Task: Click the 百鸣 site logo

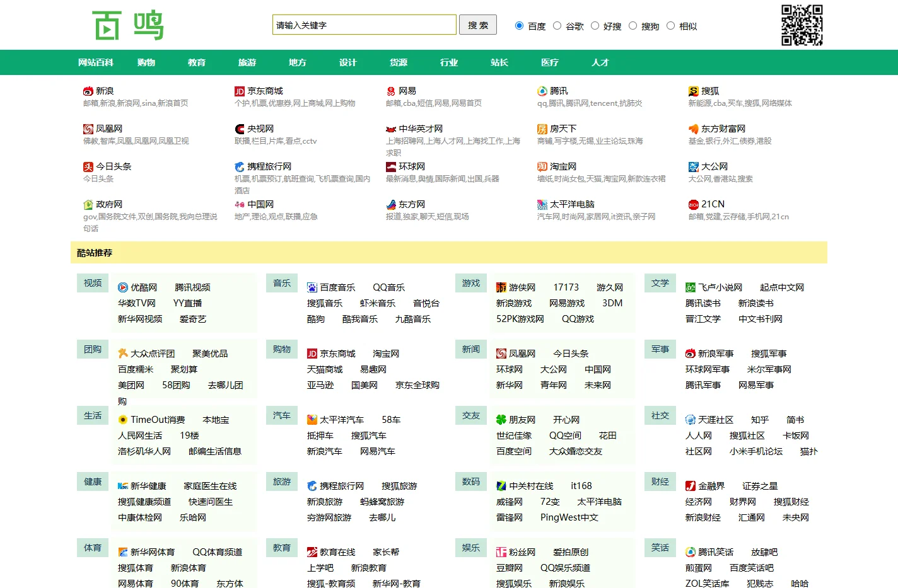Action: click(x=128, y=25)
